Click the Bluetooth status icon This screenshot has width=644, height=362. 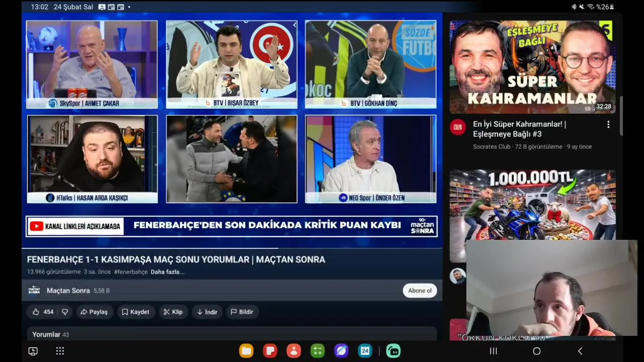[x=574, y=7]
